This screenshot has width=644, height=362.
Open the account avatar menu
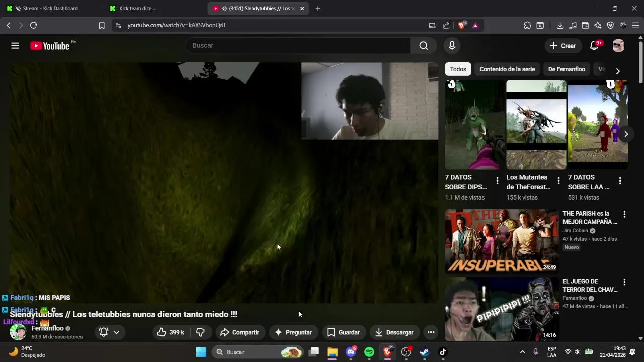coord(618,46)
